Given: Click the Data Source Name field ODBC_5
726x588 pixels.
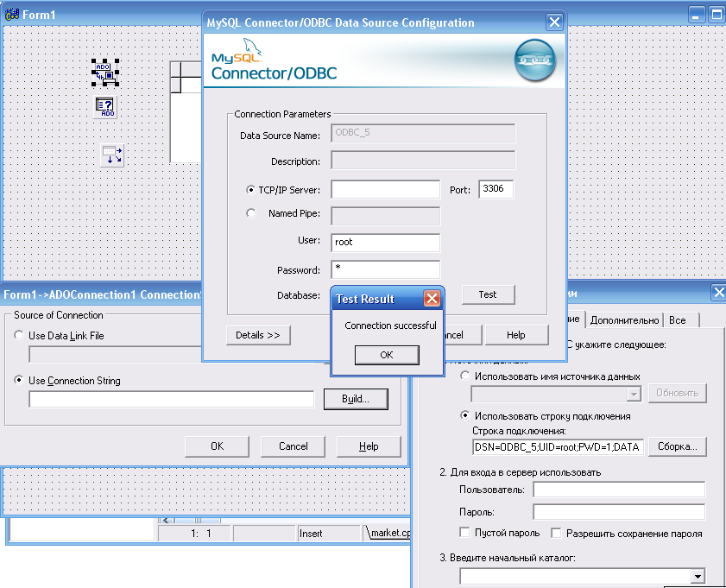Looking at the screenshot, I should click(423, 133).
